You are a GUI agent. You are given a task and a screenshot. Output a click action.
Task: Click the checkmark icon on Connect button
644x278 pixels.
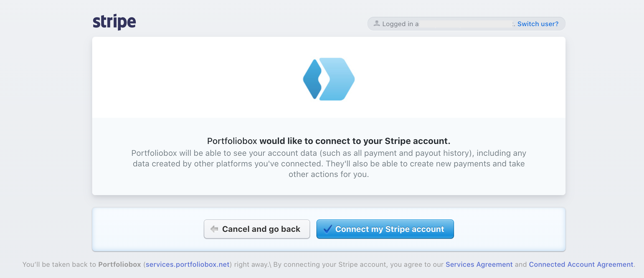327,229
